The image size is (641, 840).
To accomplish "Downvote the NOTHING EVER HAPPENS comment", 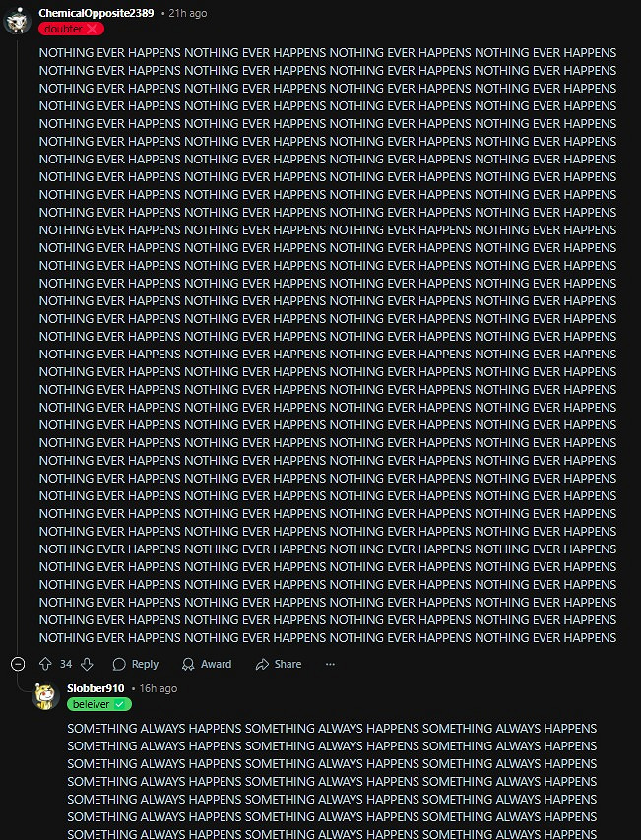I will click(x=87, y=665).
